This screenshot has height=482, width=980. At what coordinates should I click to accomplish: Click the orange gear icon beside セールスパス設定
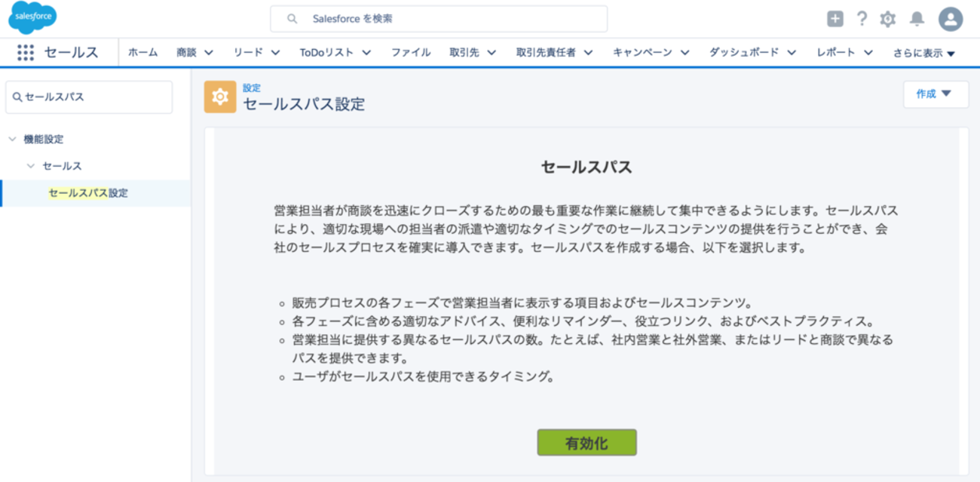click(x=220, y=97)
